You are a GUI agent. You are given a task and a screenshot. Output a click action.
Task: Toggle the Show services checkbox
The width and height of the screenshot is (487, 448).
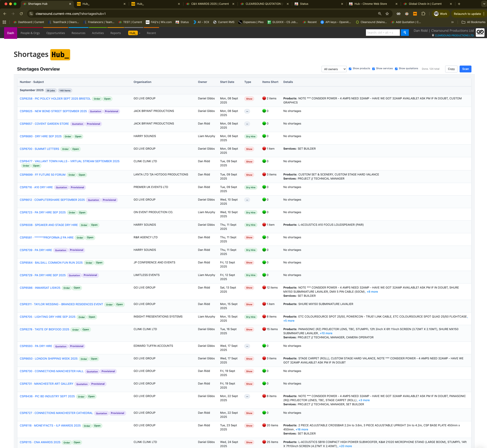coord(373,69)
